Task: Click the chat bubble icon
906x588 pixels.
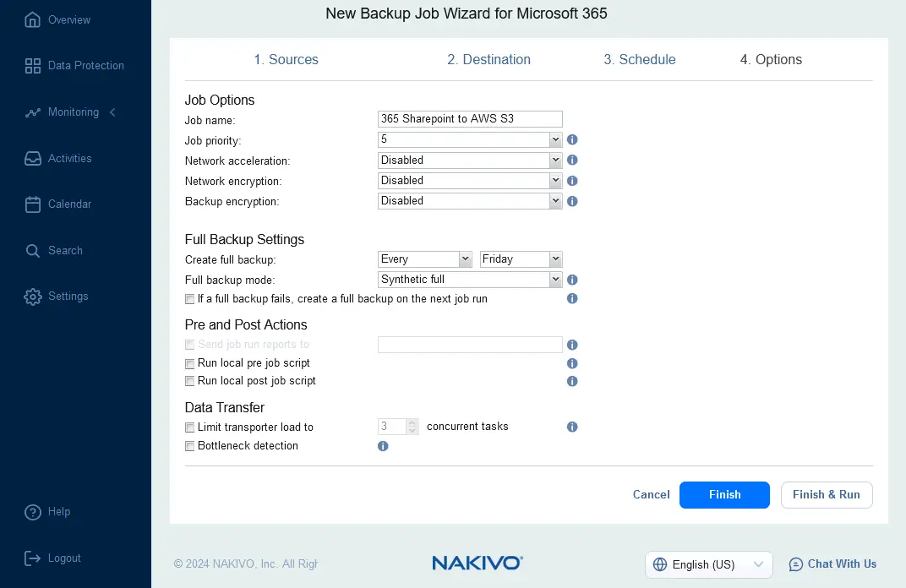Action: coord(795,564)
